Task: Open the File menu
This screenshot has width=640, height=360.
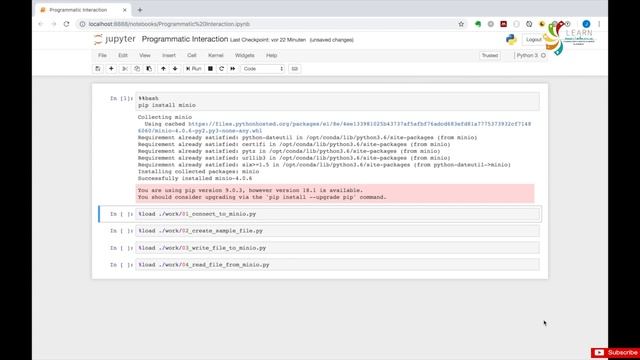Action: [102, 55]
